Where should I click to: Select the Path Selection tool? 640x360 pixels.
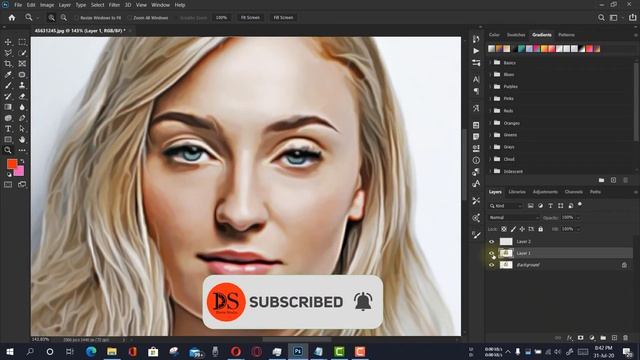(x=22, y=129)
